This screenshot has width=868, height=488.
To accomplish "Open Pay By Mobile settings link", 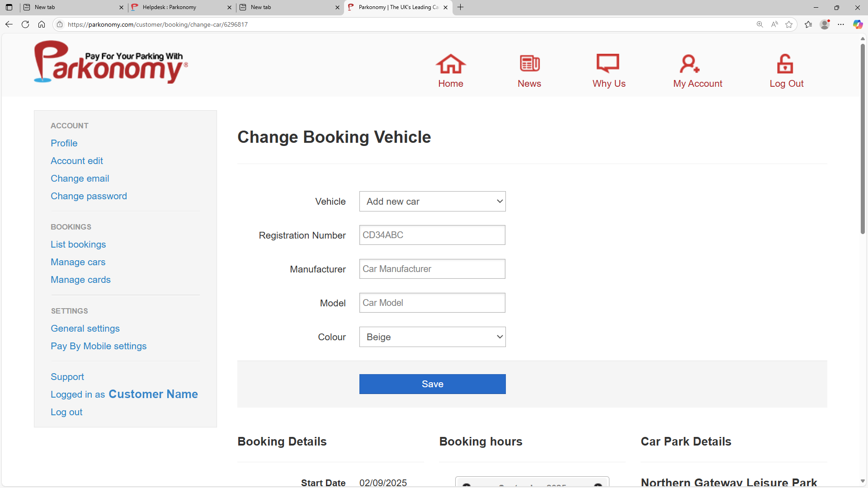I will [x=99, y=346].
